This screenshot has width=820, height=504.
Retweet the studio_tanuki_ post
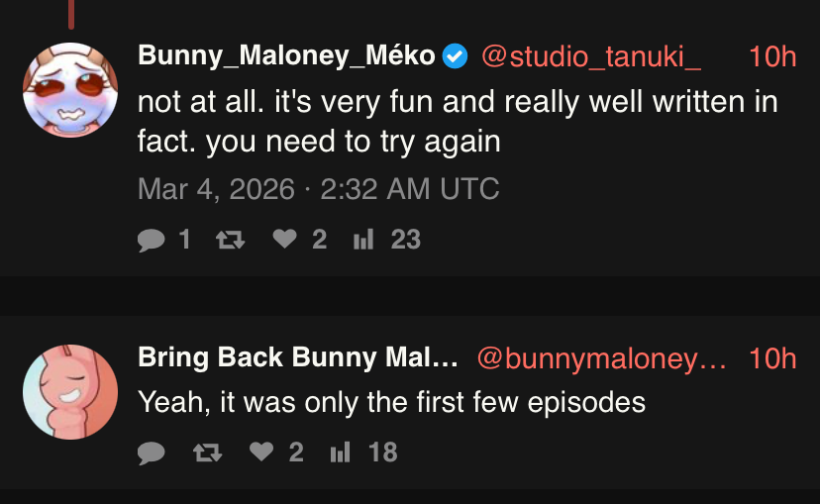(x=230, y=240)
